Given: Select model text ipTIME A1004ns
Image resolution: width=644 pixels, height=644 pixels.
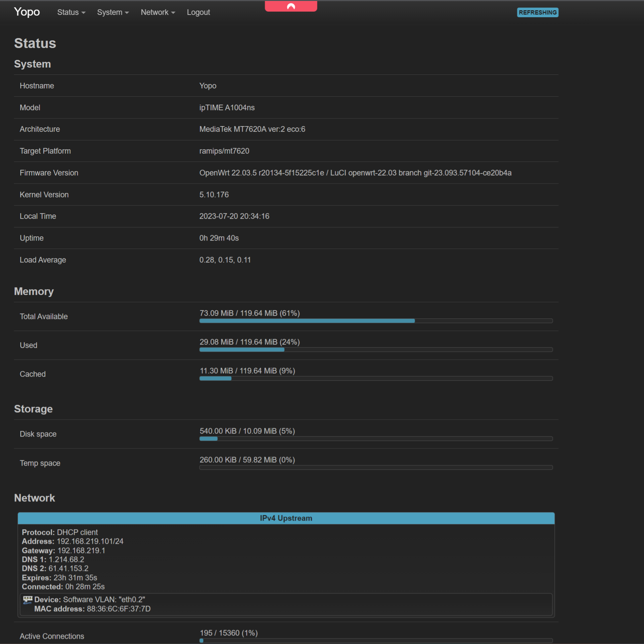Looking at the screenshot, I should click(227, 108).
